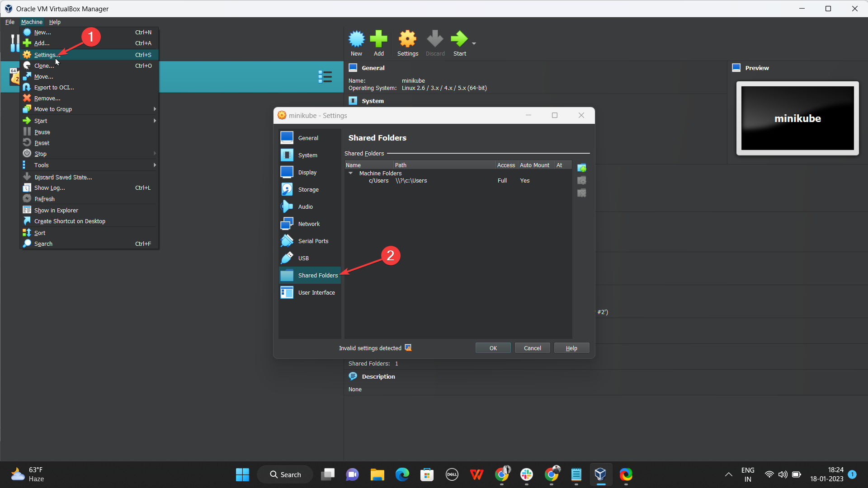The height and width of the screenshot is (488, 868).
Task: Open the Help menu in menu bar
Action: tap(55, 22)
